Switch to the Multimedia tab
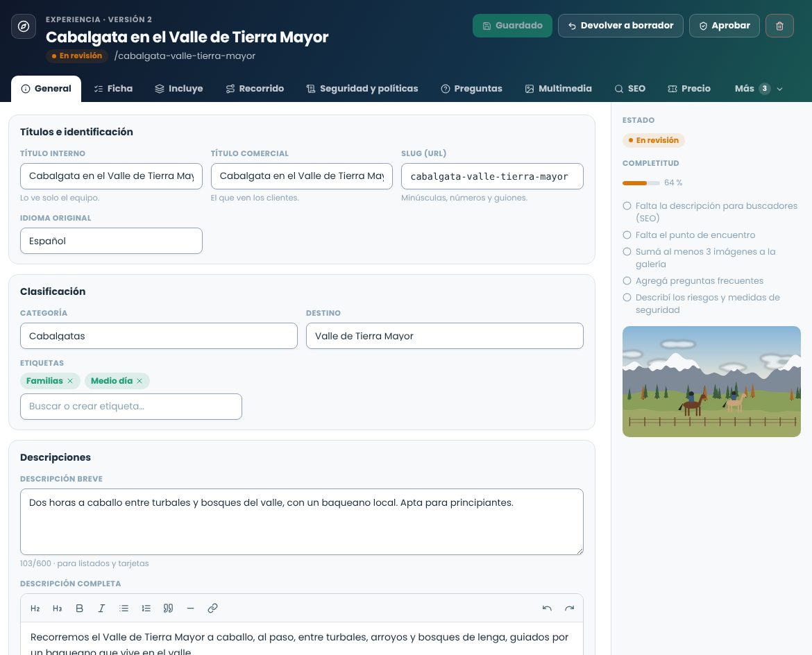Image resolution: width=812 pixels, height=655 pixels. [x=558, y=89]
